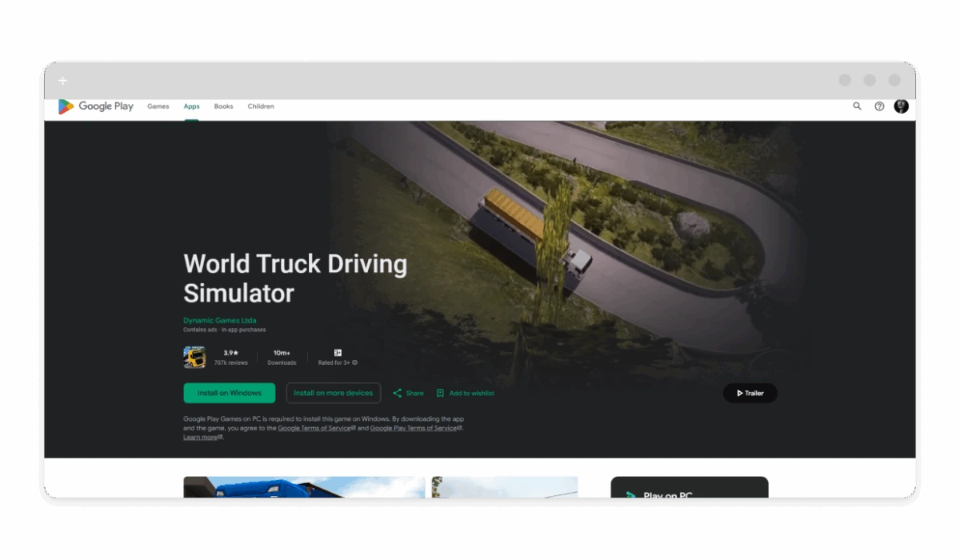Open the Google Play Terms of Service link
960x560 pixels.
coord(414,429)
